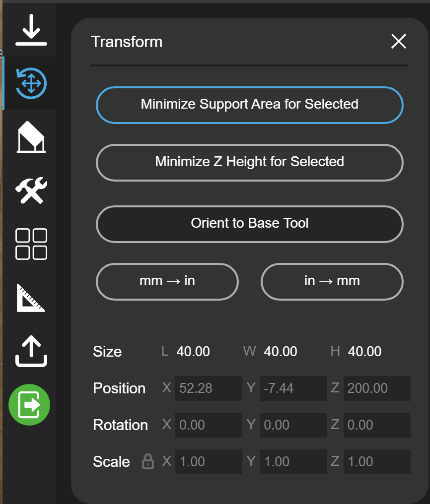
Task: Convert units with in → mm button
Action: 332,282
